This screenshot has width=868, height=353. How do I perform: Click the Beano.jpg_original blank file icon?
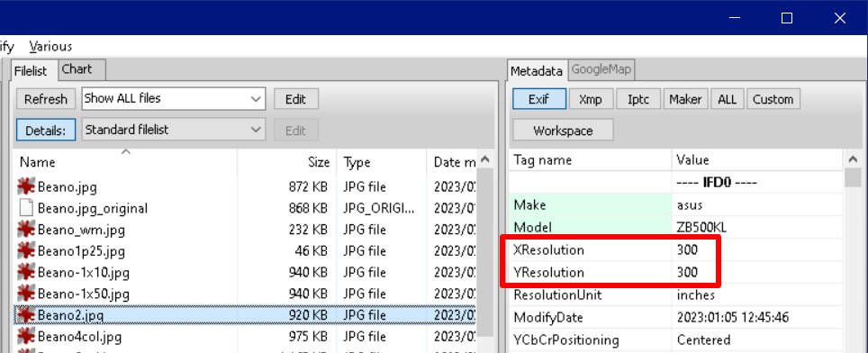(x=26, y=208)
